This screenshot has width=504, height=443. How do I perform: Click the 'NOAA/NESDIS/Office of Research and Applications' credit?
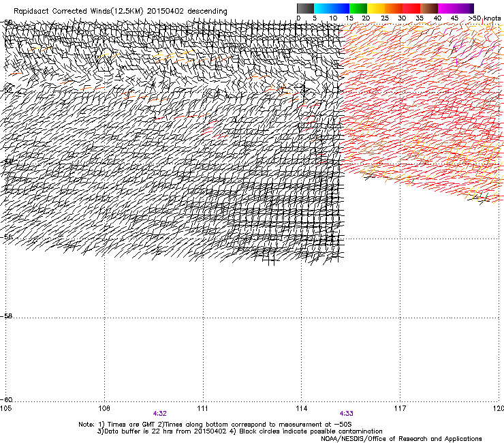[401, 439]
